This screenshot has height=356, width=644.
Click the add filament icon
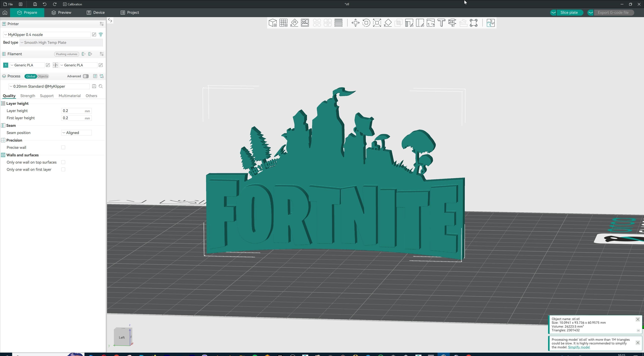tap(90, 54)
